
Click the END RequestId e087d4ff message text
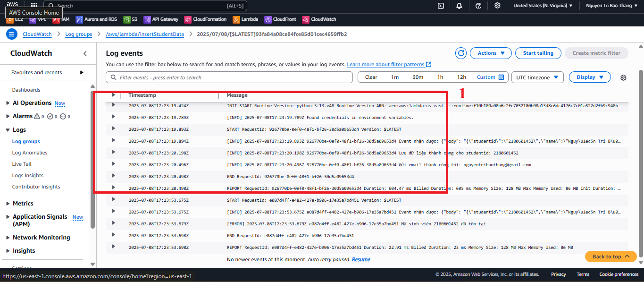point(290,235)
